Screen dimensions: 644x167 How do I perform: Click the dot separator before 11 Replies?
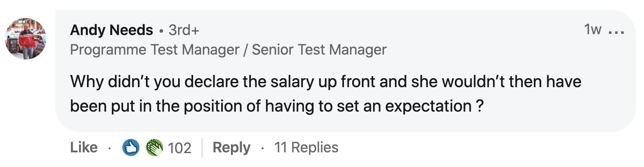tap(263, 148)
